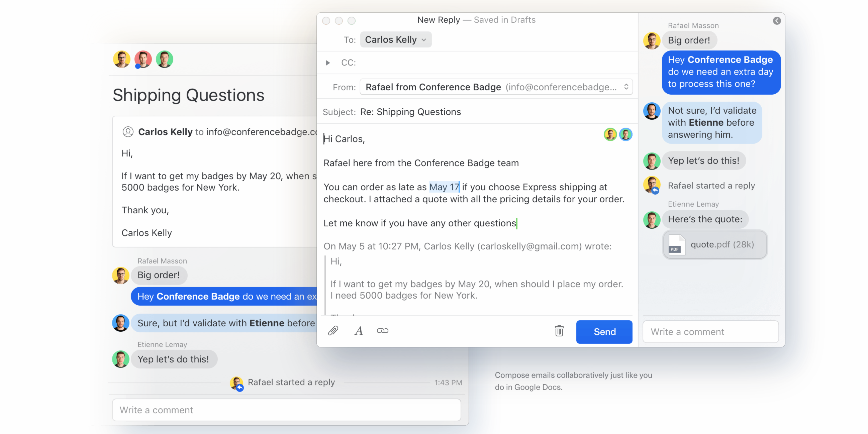The width and height of the screenshot is (868, 434).
Task: Open the quote.pdf (28k) attachment
Action: click(x=722, y=245)
